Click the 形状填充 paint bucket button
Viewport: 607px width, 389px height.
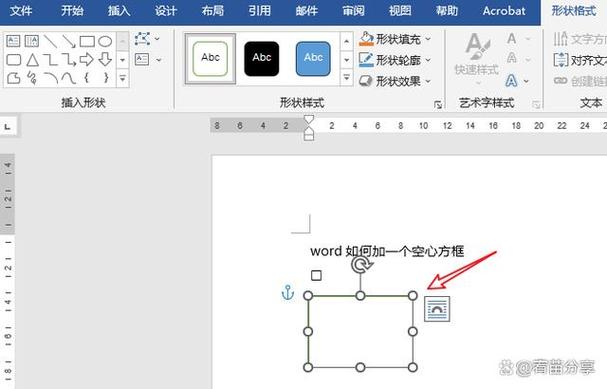tap(390, 39)
